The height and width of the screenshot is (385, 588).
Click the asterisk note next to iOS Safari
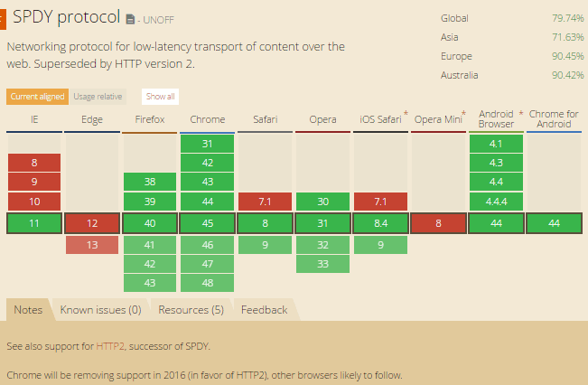[405, 115]
